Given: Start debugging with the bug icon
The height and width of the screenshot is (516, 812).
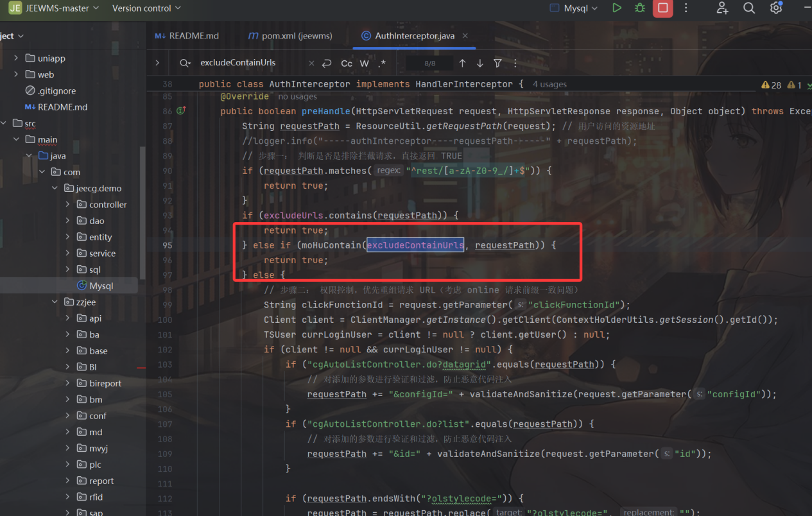Looking at the screenshot, I should point(639,8).
